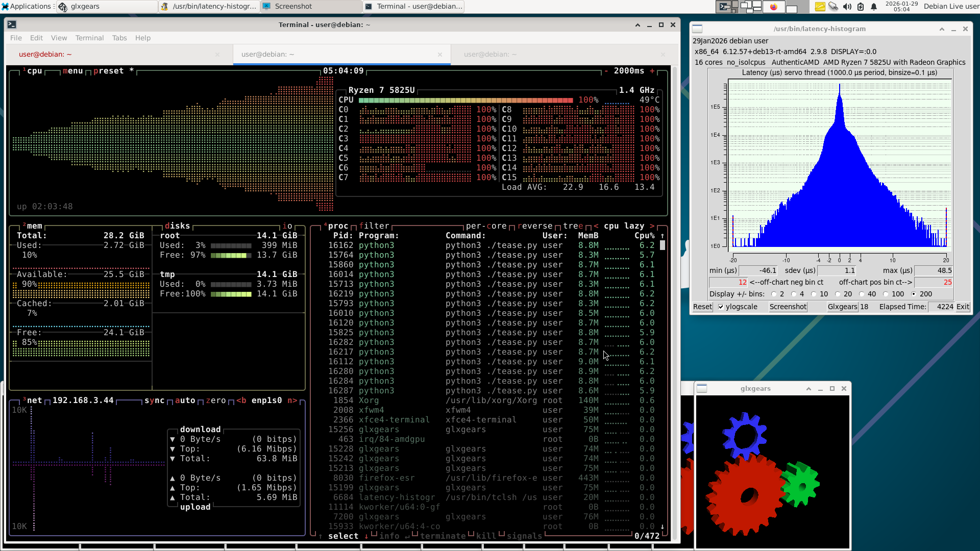Click the latency-histogram window menu icon
980x551 pixels.
(x=698, y=29)
